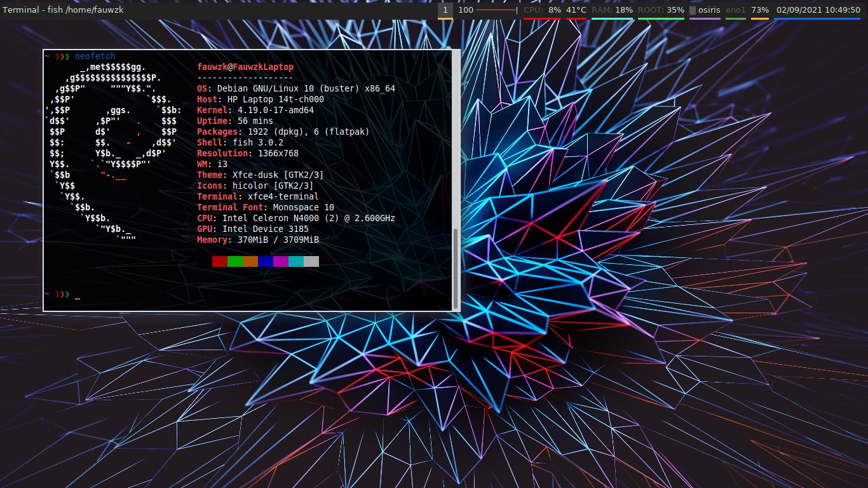Select the orange color block in neofetch
The width and height of the screenshot is (868, 488).
tap(250, 261)
